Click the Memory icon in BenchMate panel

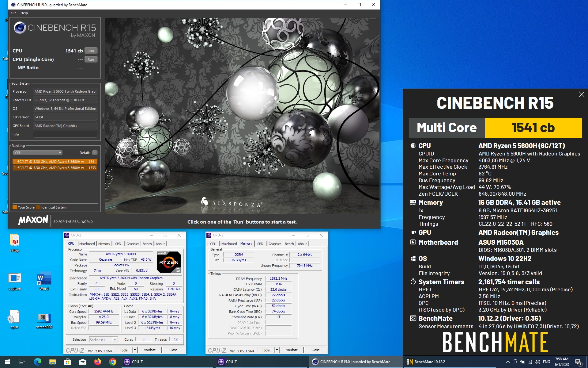(x=413, y=202)
